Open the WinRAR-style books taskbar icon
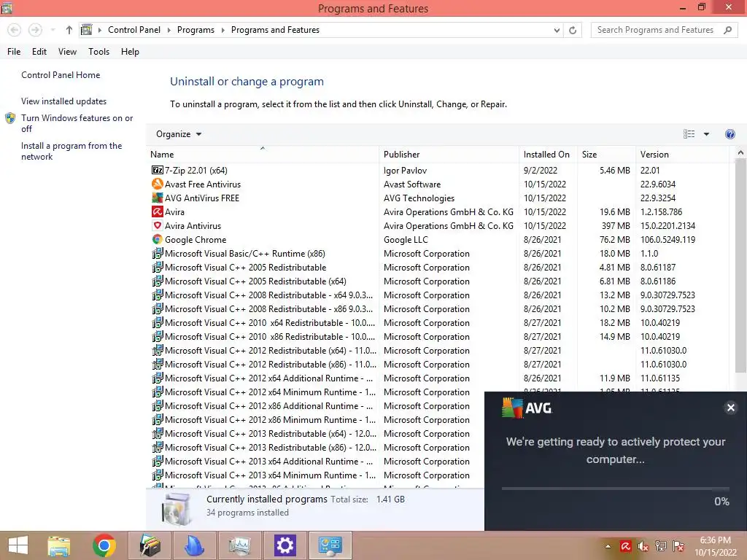 pyautogui.click(x=150, y=545)
